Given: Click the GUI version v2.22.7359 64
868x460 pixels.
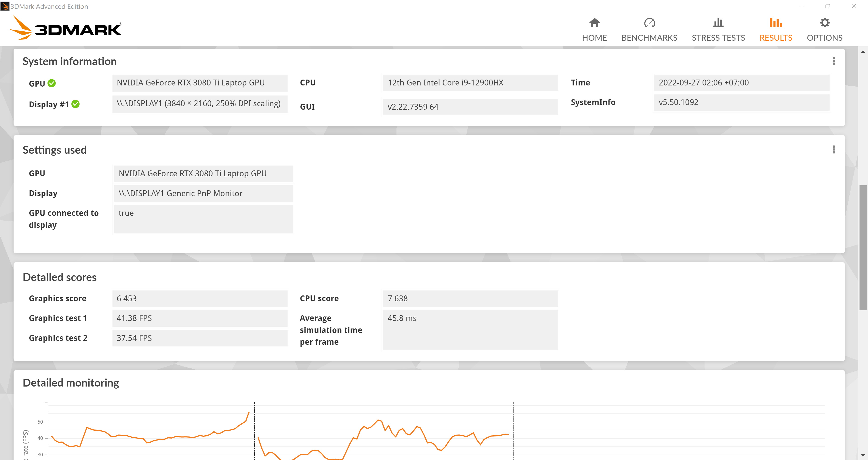Looking at the screenshot, I should pyautogui.click(x=470, y=107).
